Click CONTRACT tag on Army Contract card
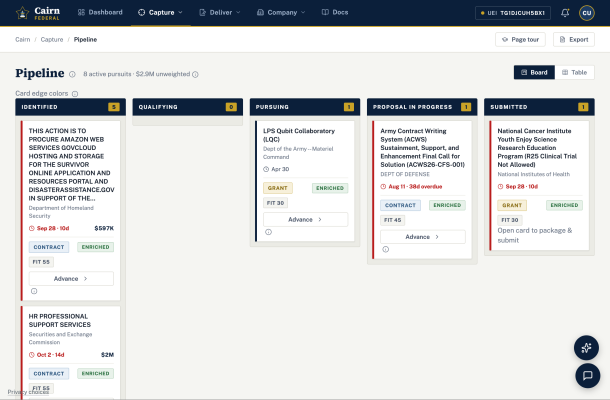Image resolution: width=610 pixels, height=400 pixels. 400,205
